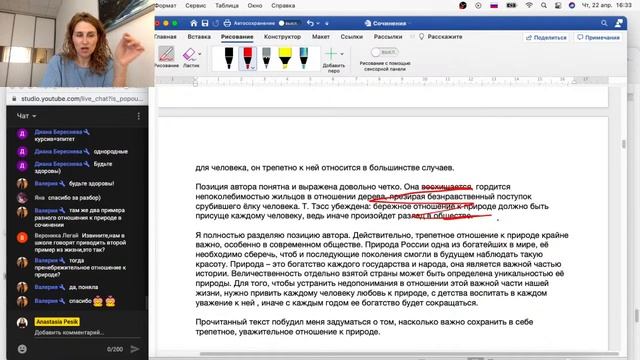Check the battery status icon
640x360 pixels.
[x=511, y=6]
